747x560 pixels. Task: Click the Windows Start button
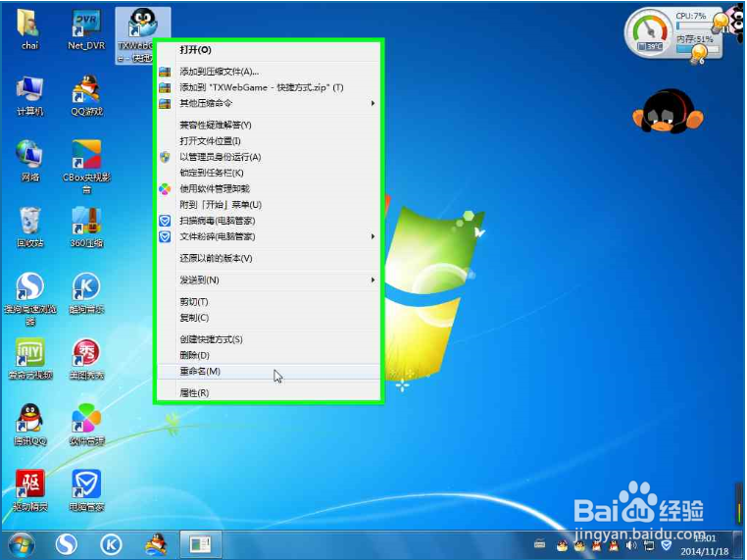pyautogui.click(x=21, y=544)
